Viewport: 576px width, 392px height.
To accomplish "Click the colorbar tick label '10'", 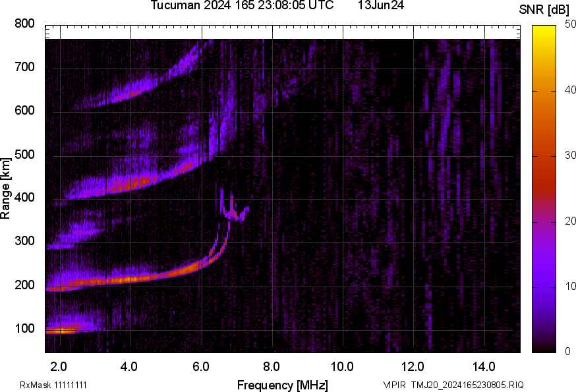I will click(571, 286).
